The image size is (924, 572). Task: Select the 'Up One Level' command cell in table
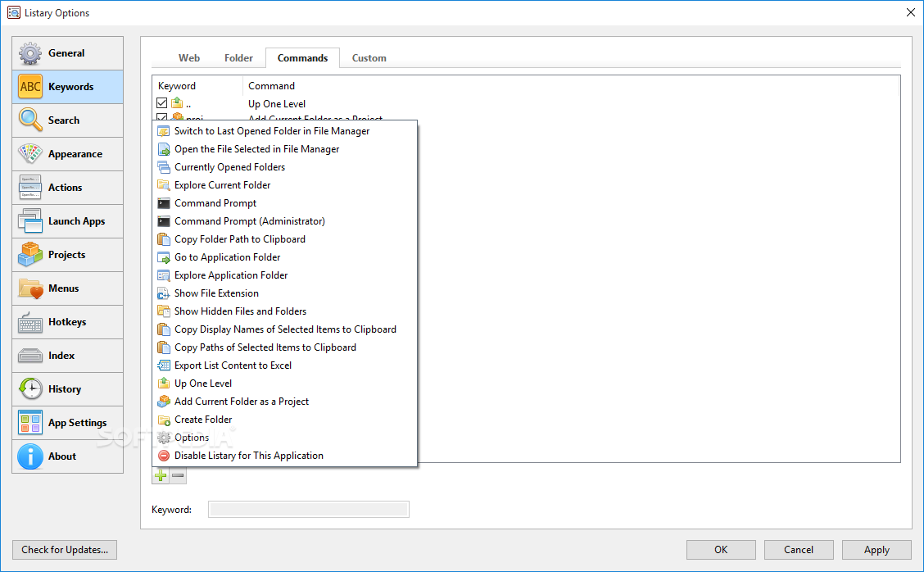pos(276,104)
